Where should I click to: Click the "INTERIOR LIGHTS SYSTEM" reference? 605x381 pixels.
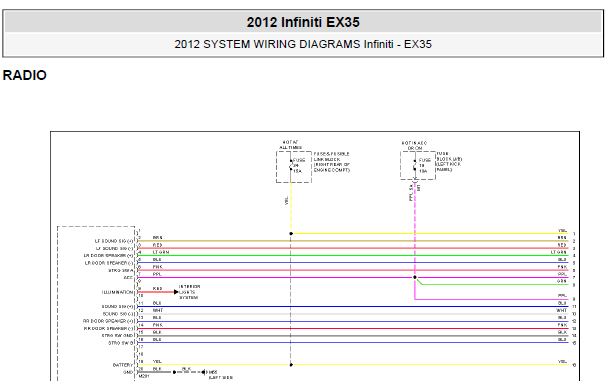(x=189, y=292)
